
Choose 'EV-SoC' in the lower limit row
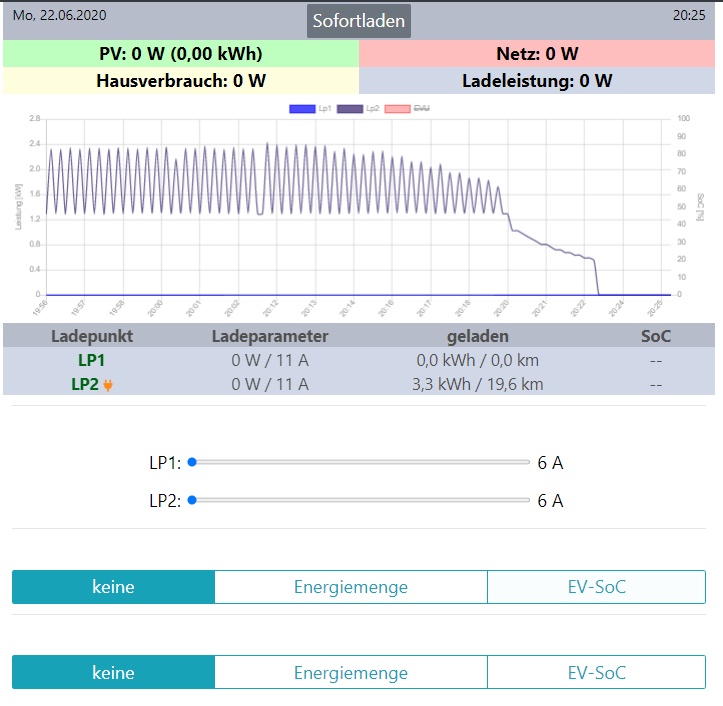click(x=596, y=673)
